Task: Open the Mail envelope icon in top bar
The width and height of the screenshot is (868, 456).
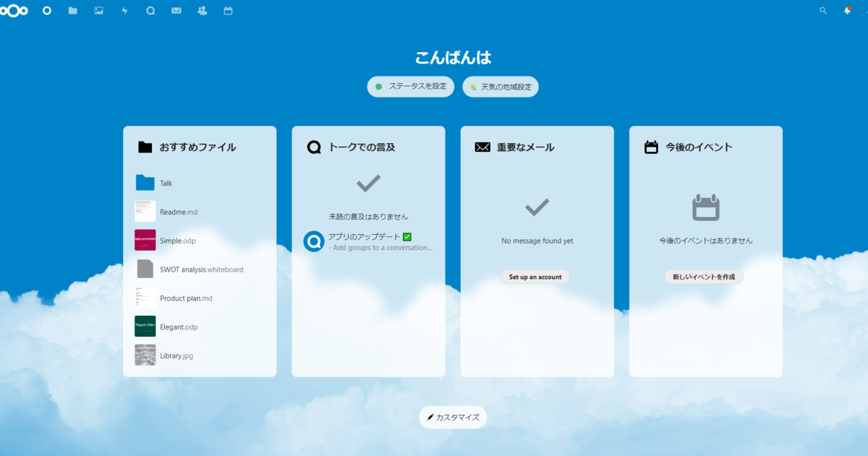Action: click(176, 11)
